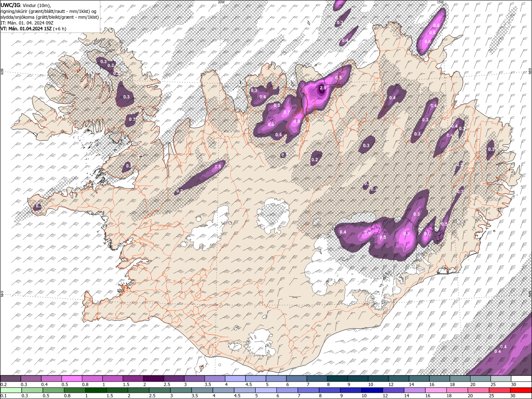
Task: Pick the darkest purple swatch in snow scale
Action: pos(153,378)
